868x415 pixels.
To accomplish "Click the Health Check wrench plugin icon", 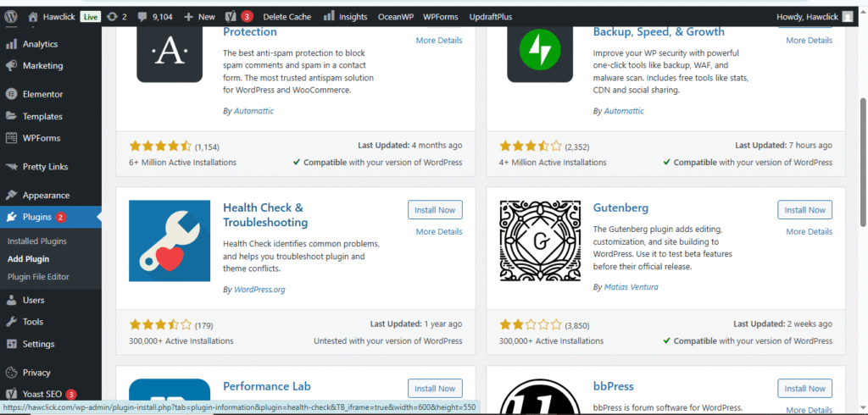I will (170, 241).
